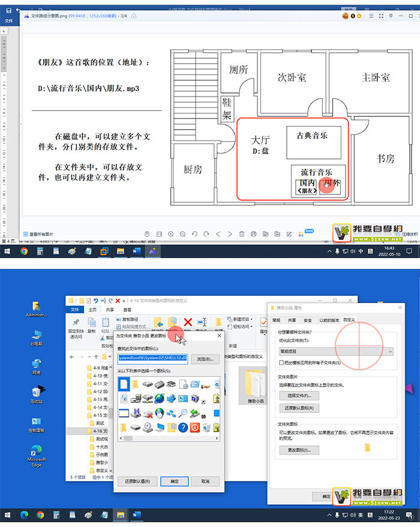Switch to 常规 tab in properties dialog
The width and height of the screenshot is (420, 527).
[x=276, y=321]
